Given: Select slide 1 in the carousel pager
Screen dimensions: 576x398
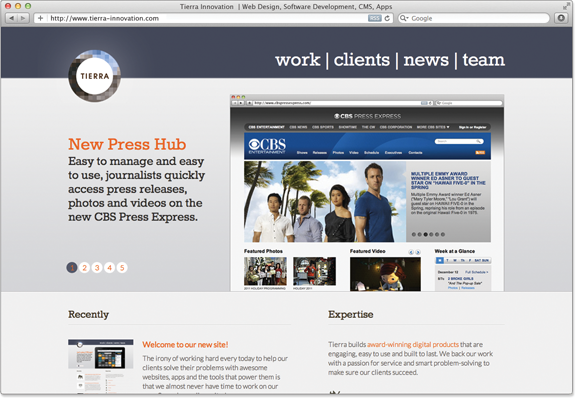Looking at the screenshot, I should [72, 268].
